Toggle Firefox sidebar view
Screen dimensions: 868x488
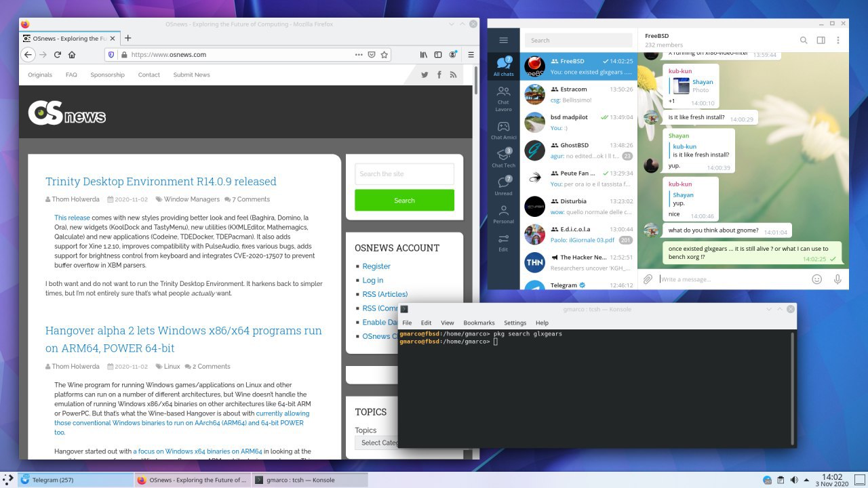[x=438, y=55]
